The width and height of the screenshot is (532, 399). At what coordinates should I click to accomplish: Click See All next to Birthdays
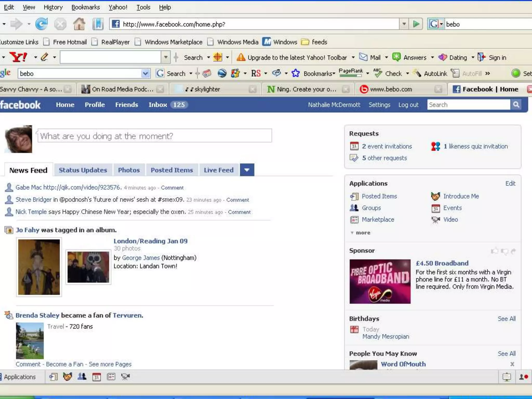click(x=507, y=319)
